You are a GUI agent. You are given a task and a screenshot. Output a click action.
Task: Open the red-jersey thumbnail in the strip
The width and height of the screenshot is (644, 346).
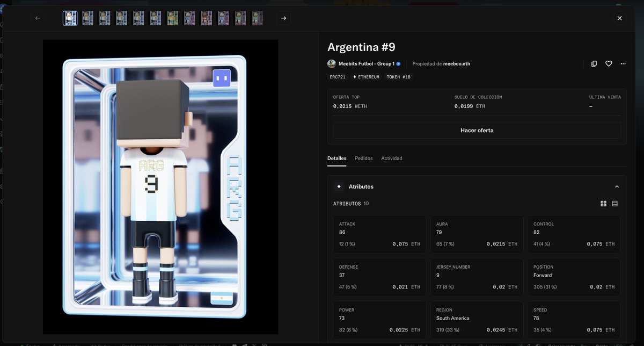(x=207, y=18)
